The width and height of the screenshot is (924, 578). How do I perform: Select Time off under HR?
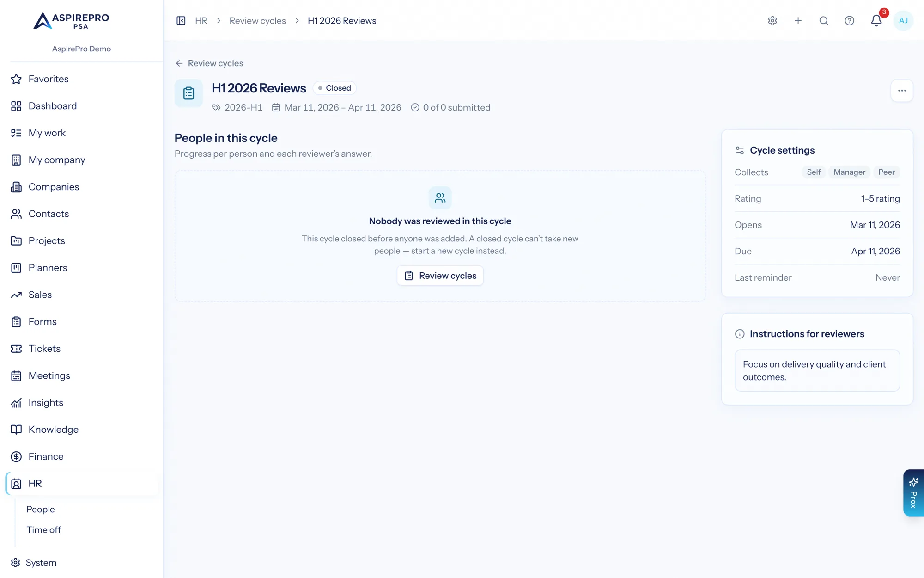coord(43,530)
